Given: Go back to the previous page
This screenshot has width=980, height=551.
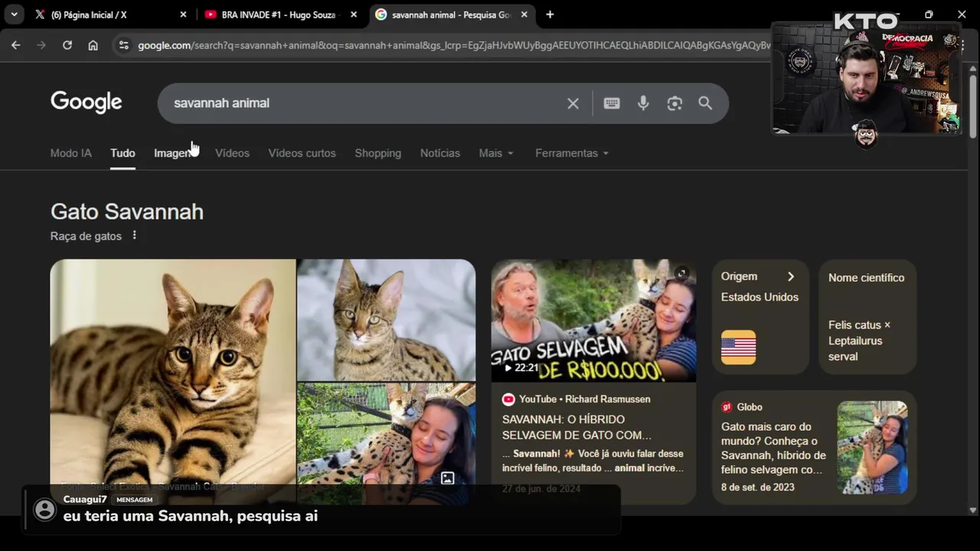Looking at the screenshot, I should [16, 45].
